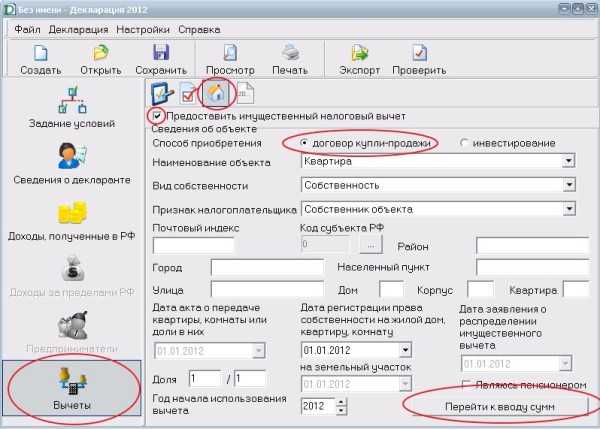Screen dimensions: 600x429
Task: Expand the Признак налогоплательщика dropdown
Action: [569, 209]
